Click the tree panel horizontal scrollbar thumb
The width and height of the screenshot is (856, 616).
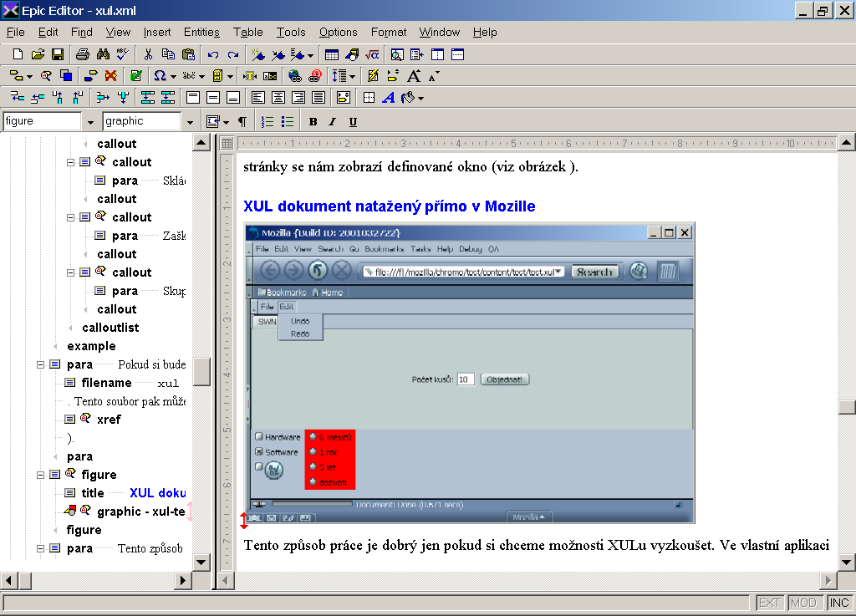pyautogui.click(x=25, y=581)
